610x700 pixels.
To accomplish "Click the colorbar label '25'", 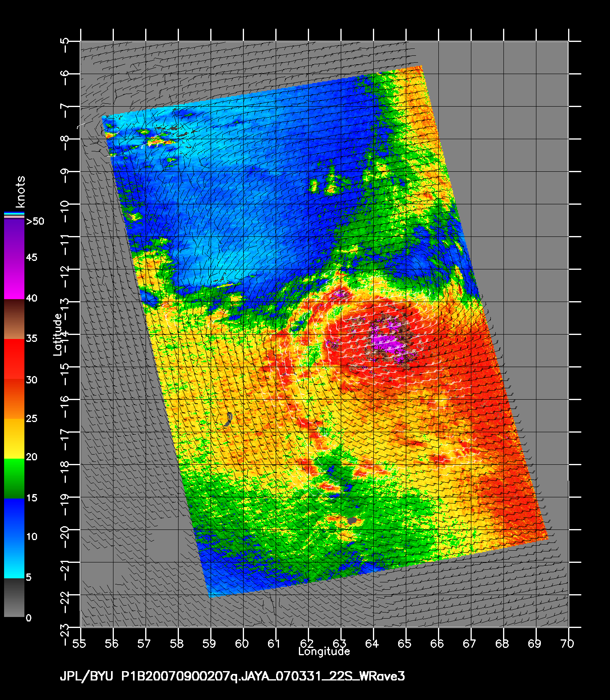I will [x=31, y=418].
